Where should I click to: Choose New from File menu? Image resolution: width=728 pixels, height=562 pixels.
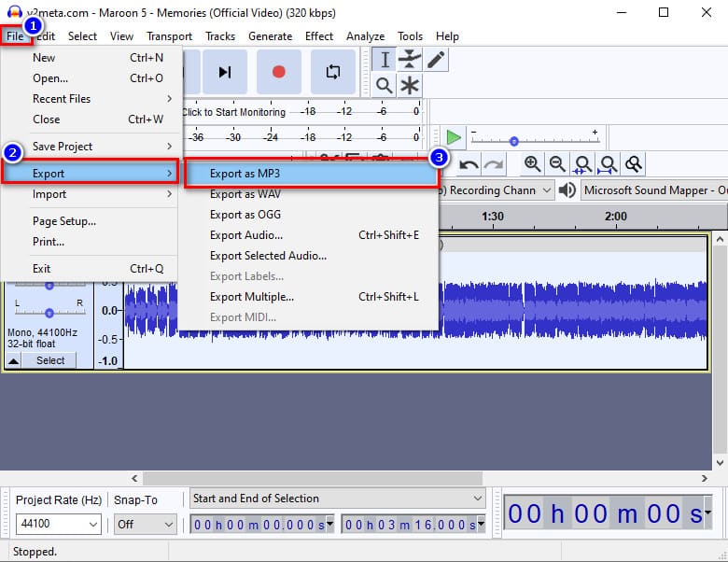[x=91, y=58]
